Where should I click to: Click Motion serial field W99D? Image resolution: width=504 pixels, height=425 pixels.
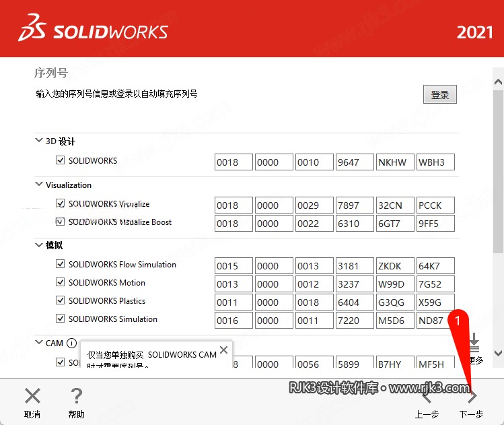click(x=395, y=284)
